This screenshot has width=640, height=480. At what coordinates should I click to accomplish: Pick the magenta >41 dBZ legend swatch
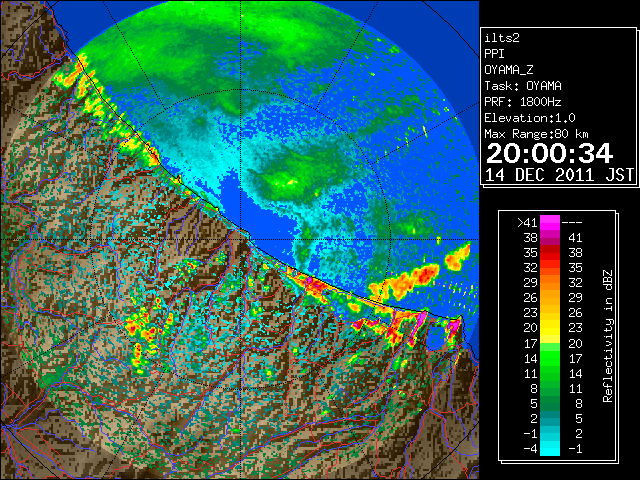click(550, 223)
